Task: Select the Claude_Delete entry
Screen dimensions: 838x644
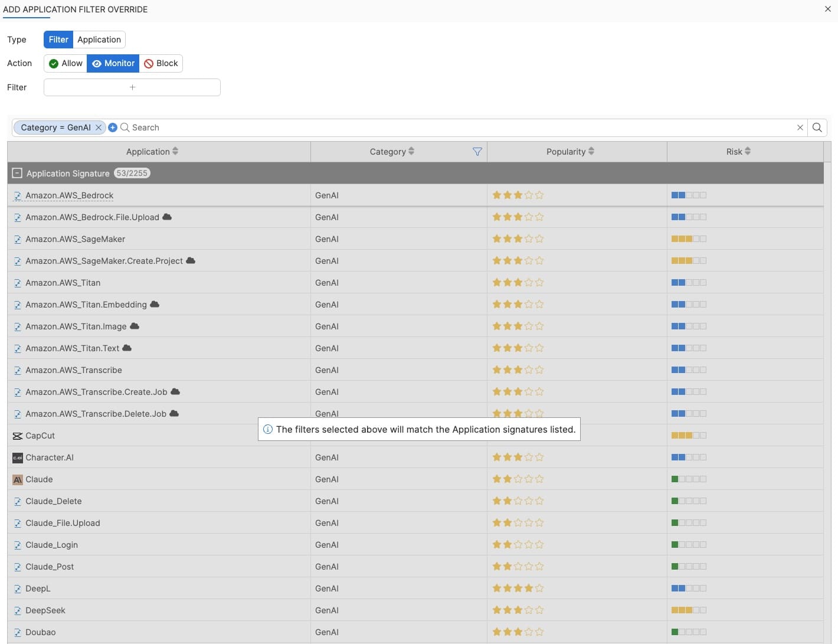Action: click(x=415, y=501)
